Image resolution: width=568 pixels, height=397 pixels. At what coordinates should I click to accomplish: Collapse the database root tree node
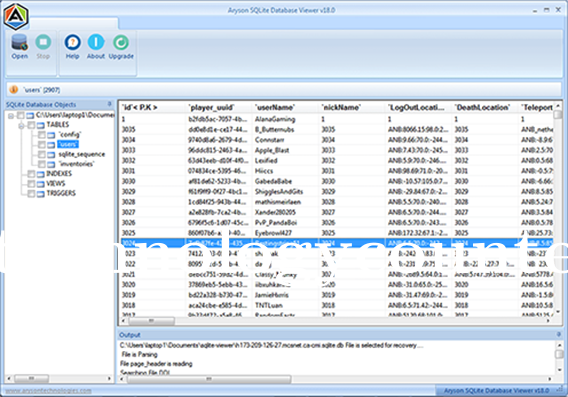coord(11,116)
